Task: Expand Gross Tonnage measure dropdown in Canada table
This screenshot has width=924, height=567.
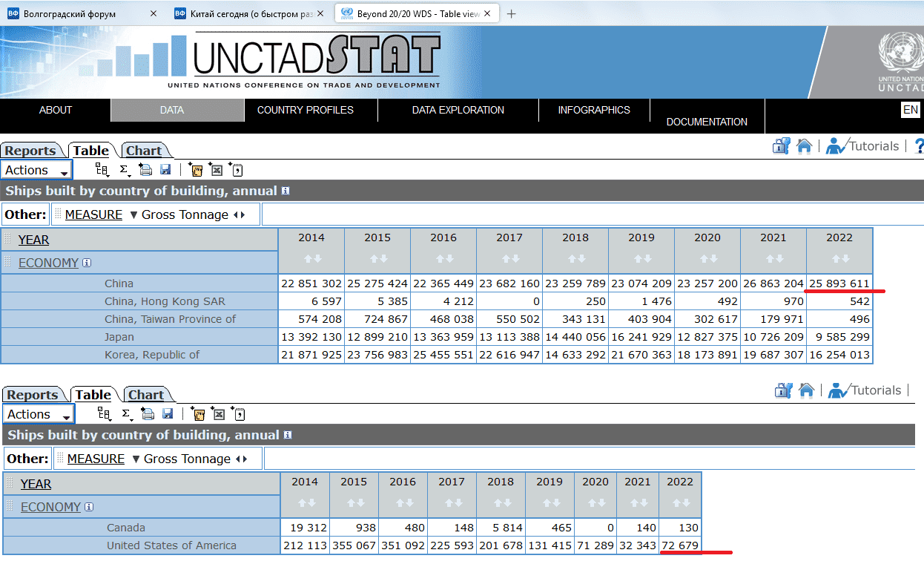Action: tap(136, 459)
